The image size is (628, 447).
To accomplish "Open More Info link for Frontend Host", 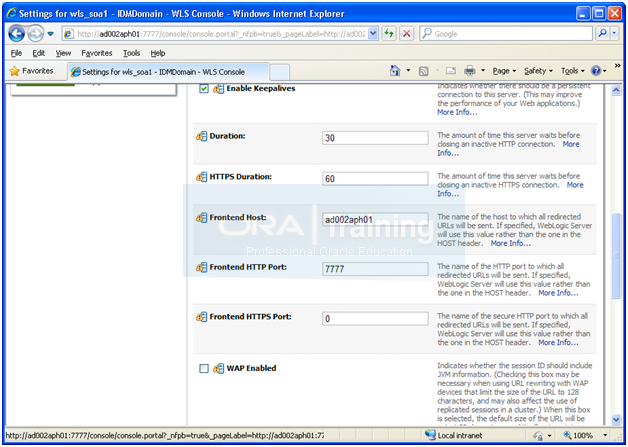I will (511, 244).
